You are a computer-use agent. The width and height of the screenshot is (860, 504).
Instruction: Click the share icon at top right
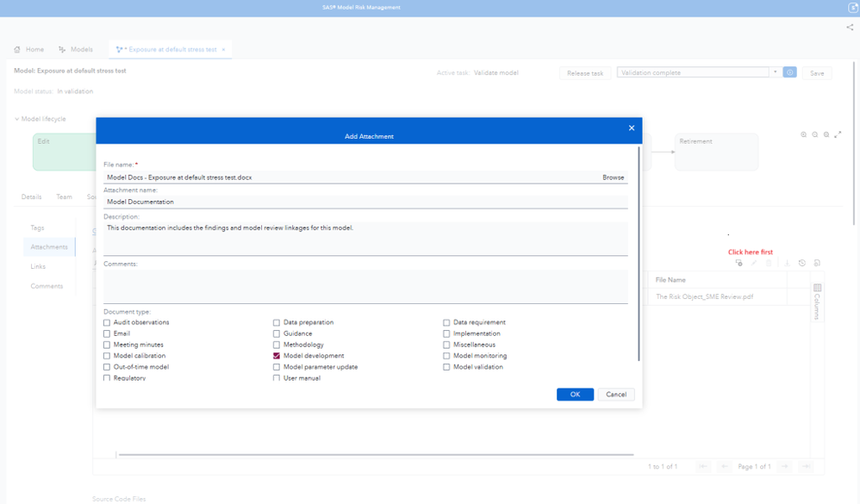pyautogui.click(x=850, y=27)
